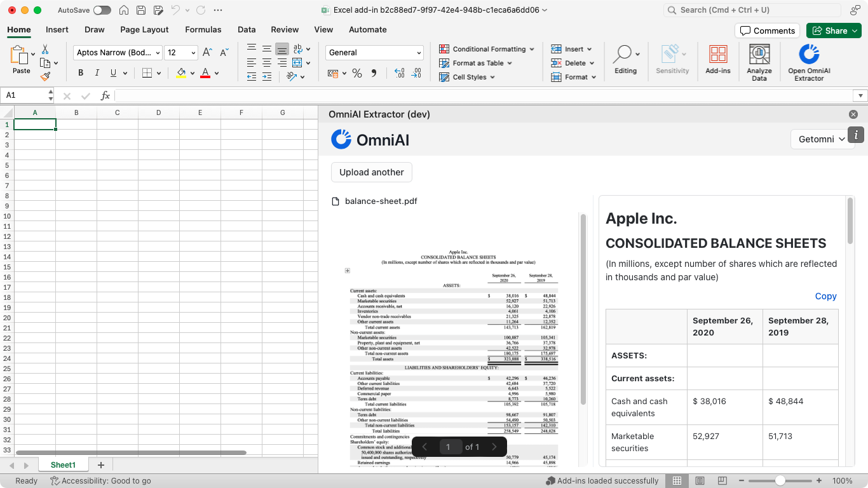This screenshot has width=868, height=488.
Task: Open the more quick-access options ellipsis
Action: pos(218,10)
